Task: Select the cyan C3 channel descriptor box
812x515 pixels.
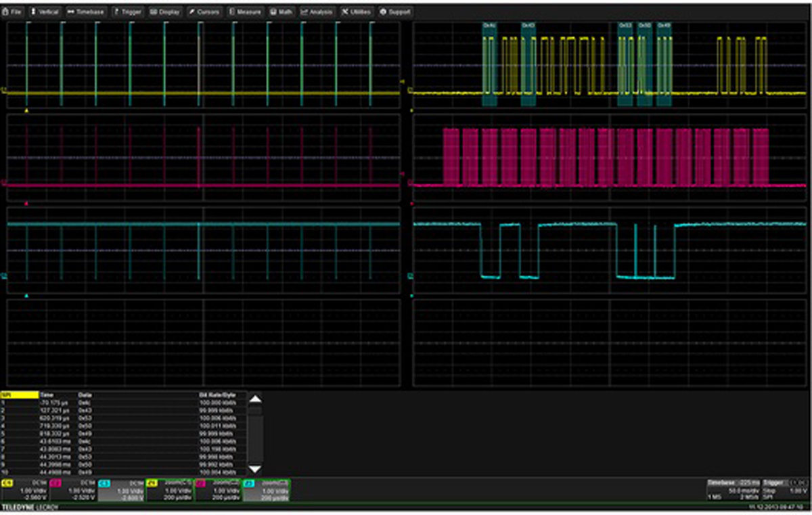Action: point(121,490)
